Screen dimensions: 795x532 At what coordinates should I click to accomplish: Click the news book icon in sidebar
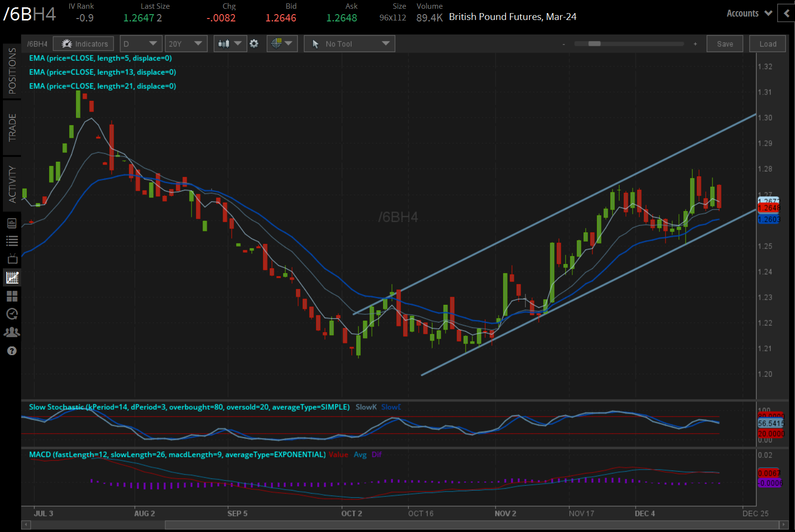click(x=12, y=223)
